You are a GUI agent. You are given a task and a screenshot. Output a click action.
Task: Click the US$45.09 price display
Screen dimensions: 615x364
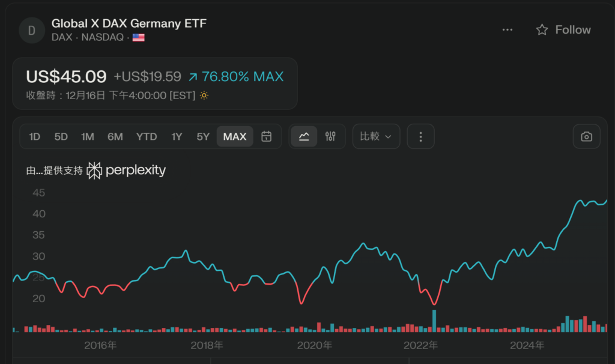pyautogui.click(x=66, y=77)
